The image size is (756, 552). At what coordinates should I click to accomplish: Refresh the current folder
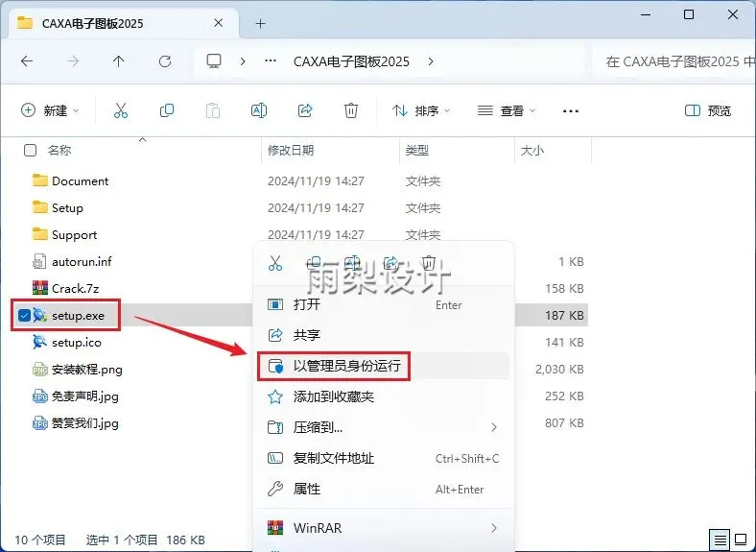165,61
